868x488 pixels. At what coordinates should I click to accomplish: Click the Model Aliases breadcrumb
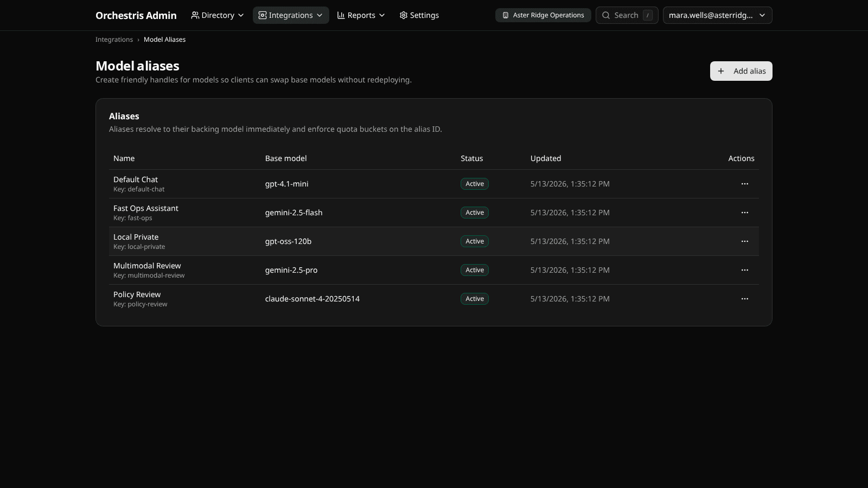click(x=164, y=40)
